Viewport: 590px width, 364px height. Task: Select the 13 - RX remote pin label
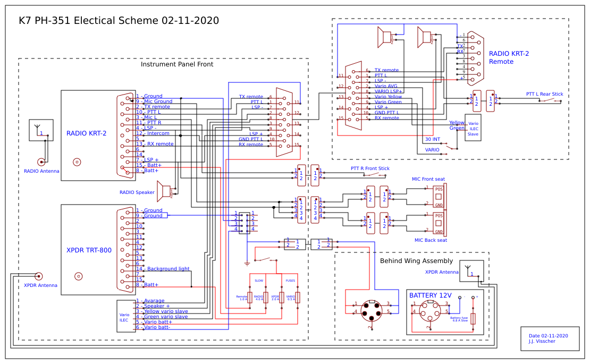pyautogui.click(x=155, y=143)
